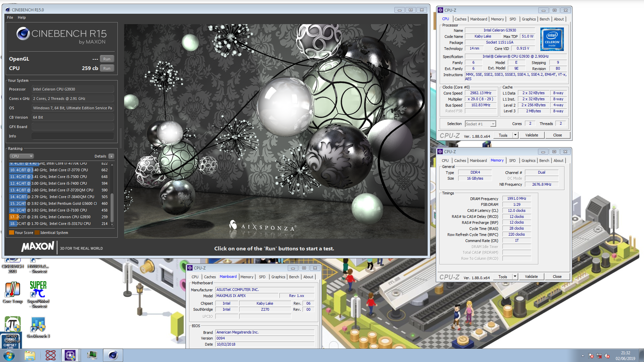Select ranking row Intel Core i3-7100 CPU
The image size is (644, 362).
pyautogui.click(x=59, y=210)
